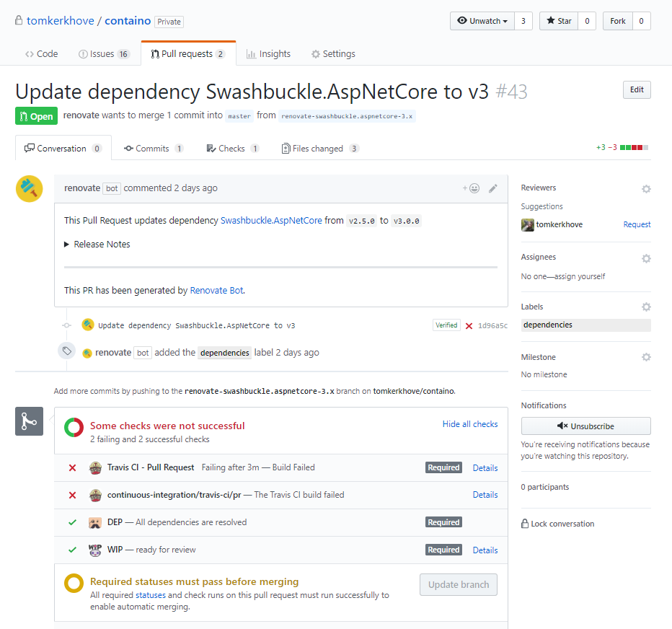
Task: Open the Reviewers settings gear
Action: point(646,189)
